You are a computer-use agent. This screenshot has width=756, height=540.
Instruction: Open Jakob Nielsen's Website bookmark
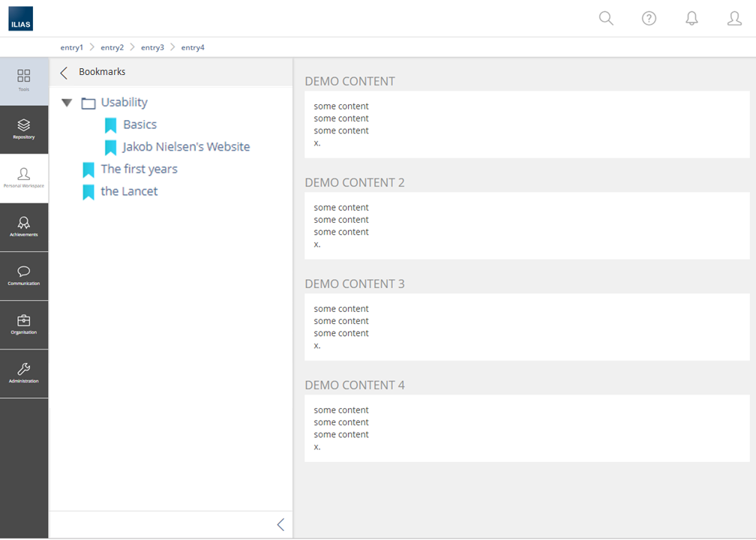(186, 147)
